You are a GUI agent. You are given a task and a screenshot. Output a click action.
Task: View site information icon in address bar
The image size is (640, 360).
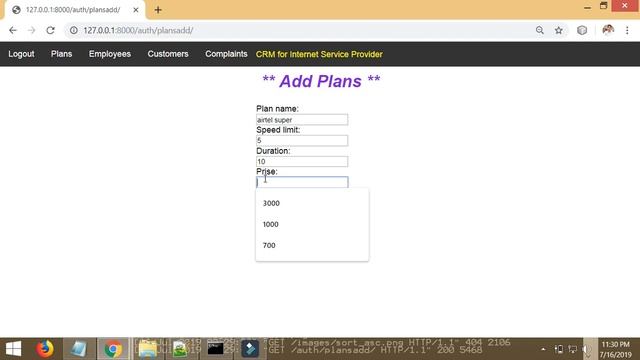click(x=73, y=30)
